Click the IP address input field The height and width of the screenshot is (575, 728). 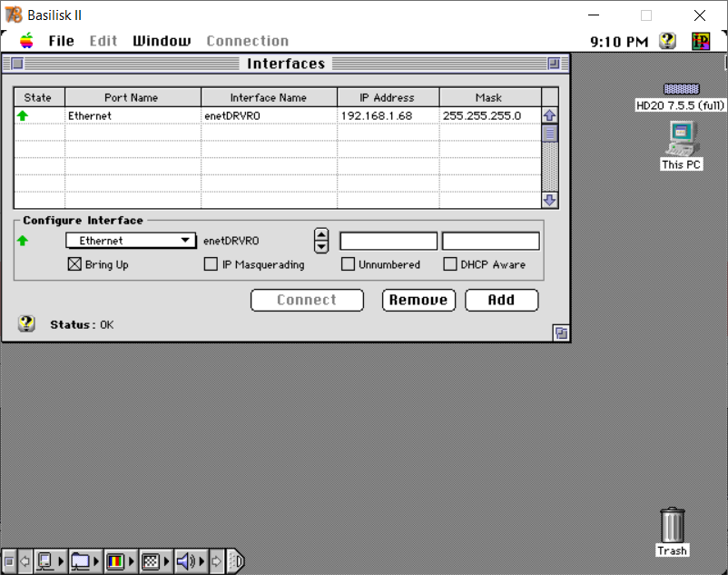pyautogui.click(x=389, y=241)
